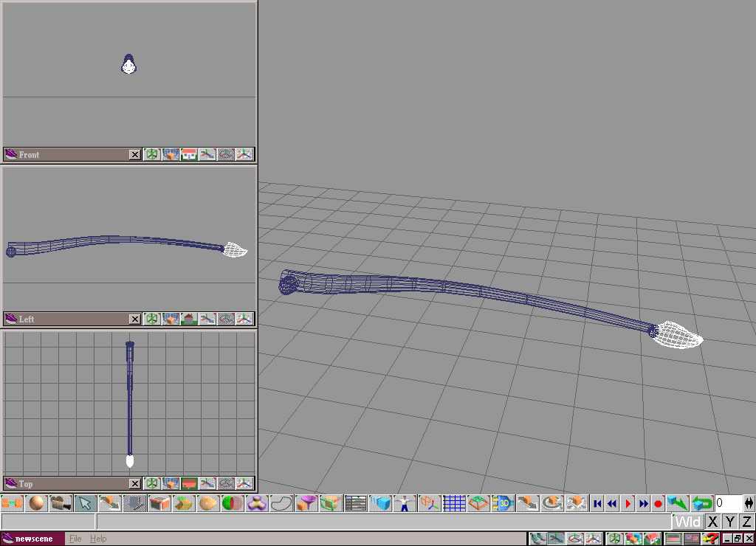Click the orange deformed sphere icon
Viewport: 756px width, 546px height.
(208, 504)
